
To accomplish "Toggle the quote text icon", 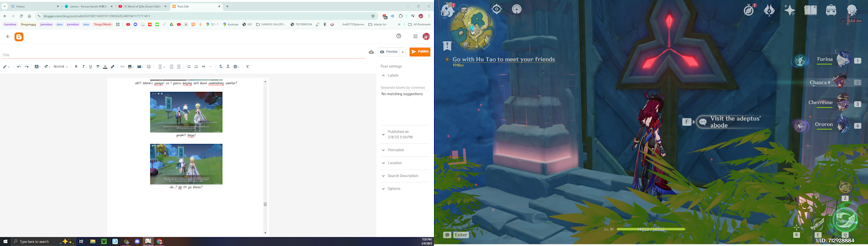I will pos(203,67).
